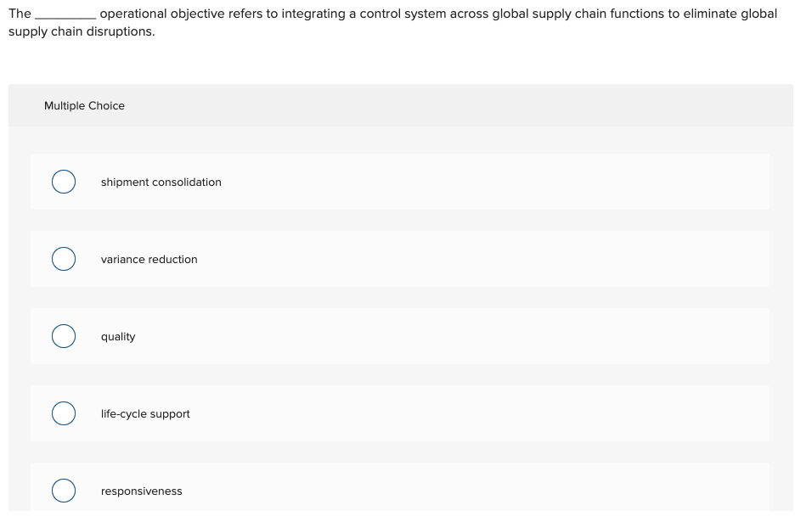Click the 'variance reduction' answer text
This screenshot has height=522, width=812.
(x=149, y=259)
